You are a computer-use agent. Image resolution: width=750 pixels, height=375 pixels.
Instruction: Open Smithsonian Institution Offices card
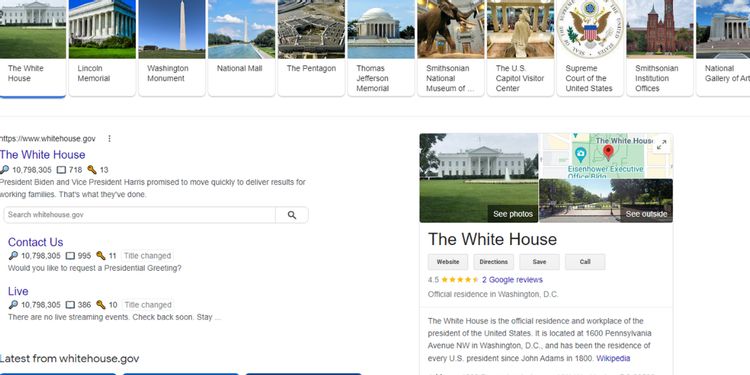(x=660, y=48)
